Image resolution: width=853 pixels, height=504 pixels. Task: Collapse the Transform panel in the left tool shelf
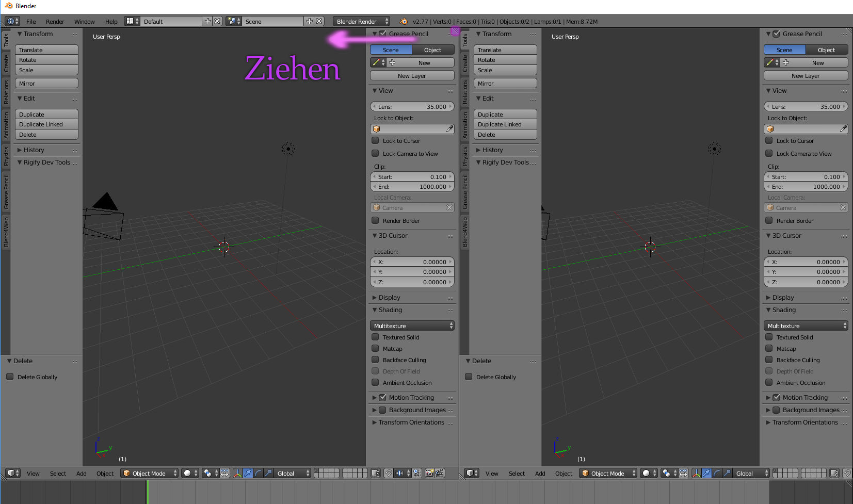coord(20,34)
